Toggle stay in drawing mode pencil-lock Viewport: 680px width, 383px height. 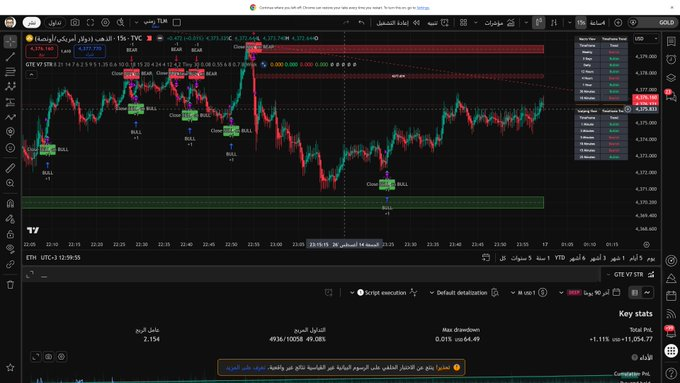point(10,219)
